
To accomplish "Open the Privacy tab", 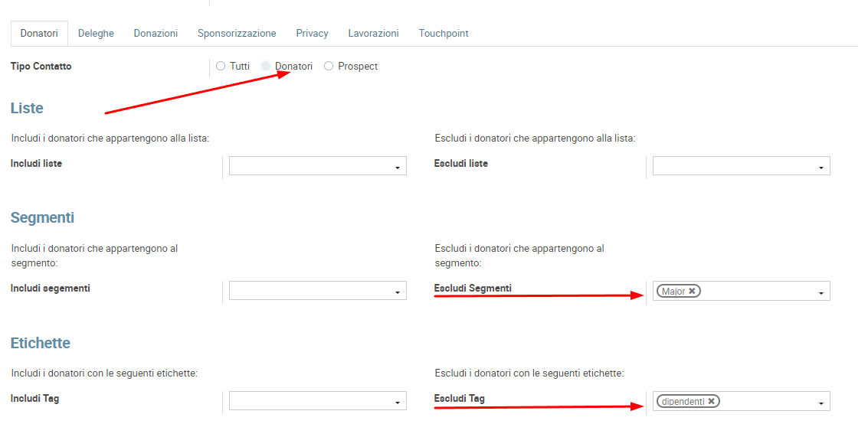I will coord(312,34).
